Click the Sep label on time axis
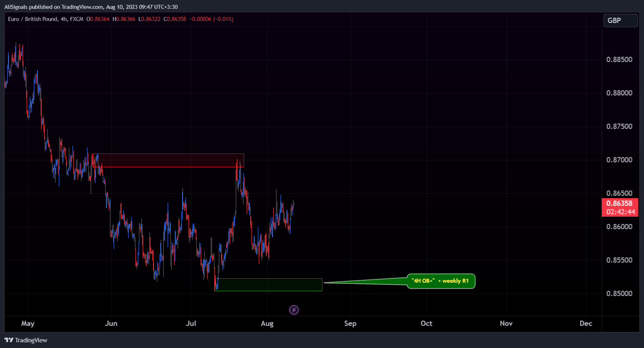The width and height of the screenshot is (644, 348). (350, 323)
